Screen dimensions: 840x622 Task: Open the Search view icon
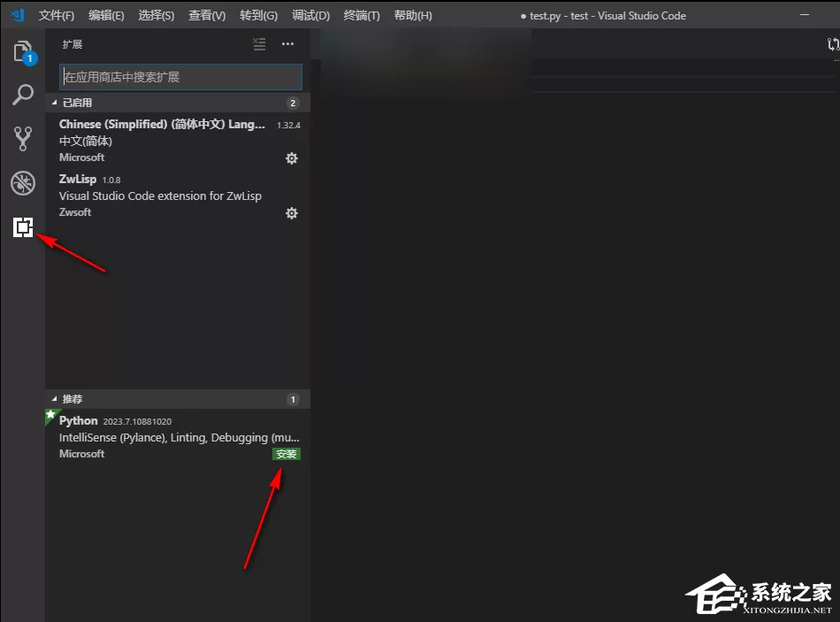(23, 95)
